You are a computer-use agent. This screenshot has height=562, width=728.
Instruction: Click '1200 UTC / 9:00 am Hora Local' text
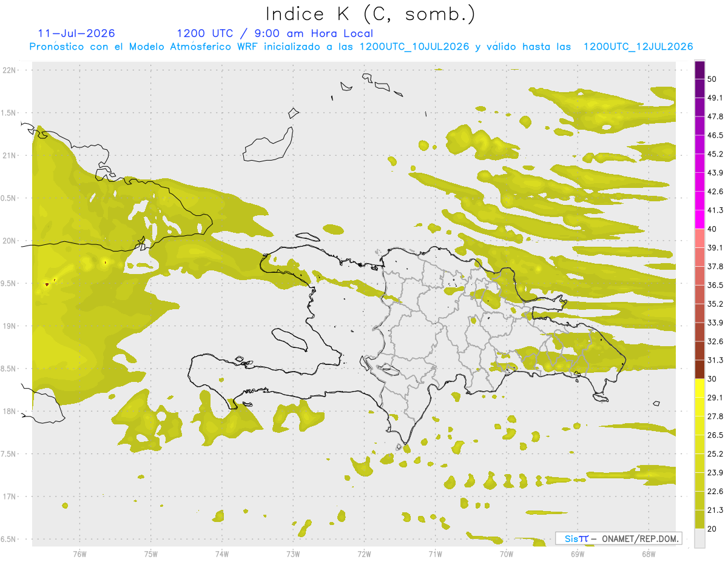(275, 33)
